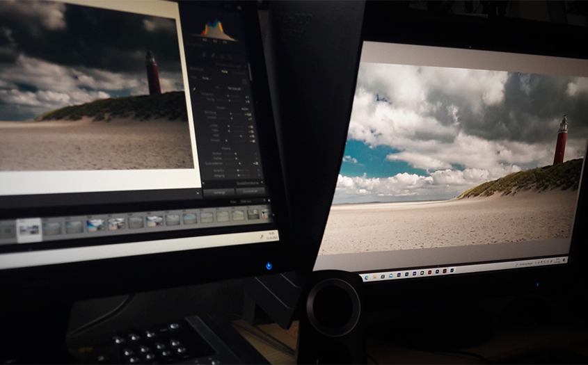The image size is (588, 365).
Task: Toggle the filter switch at the filmstrip's right end
Action: coord(263,201)
